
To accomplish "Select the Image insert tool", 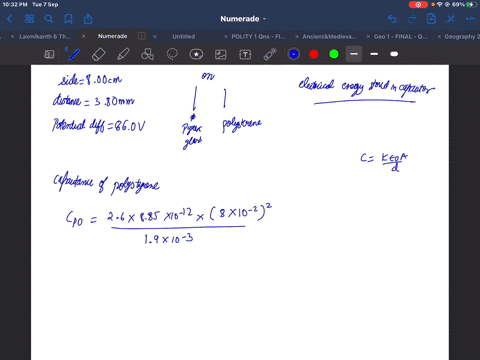I will pos(221,54).
